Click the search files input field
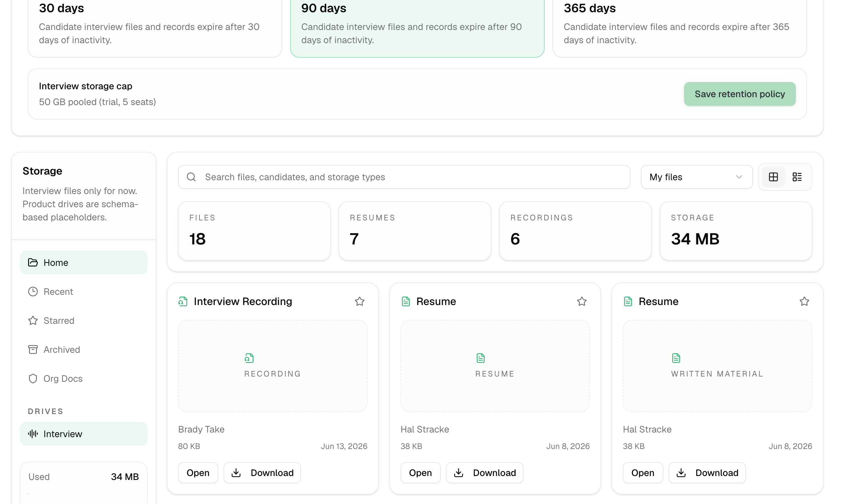Viewport: 842px width, 504px height. click(404, 177)
